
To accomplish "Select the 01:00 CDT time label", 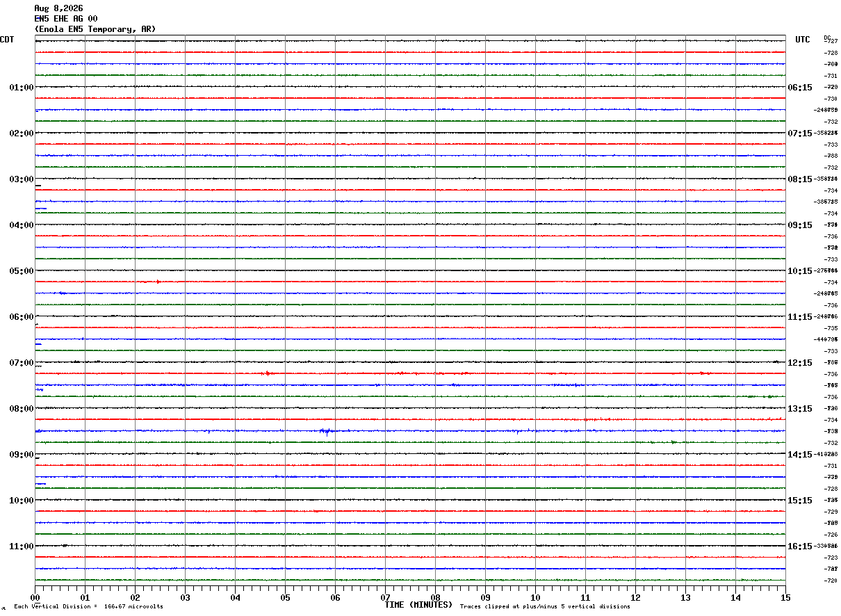I will (22, 88).
